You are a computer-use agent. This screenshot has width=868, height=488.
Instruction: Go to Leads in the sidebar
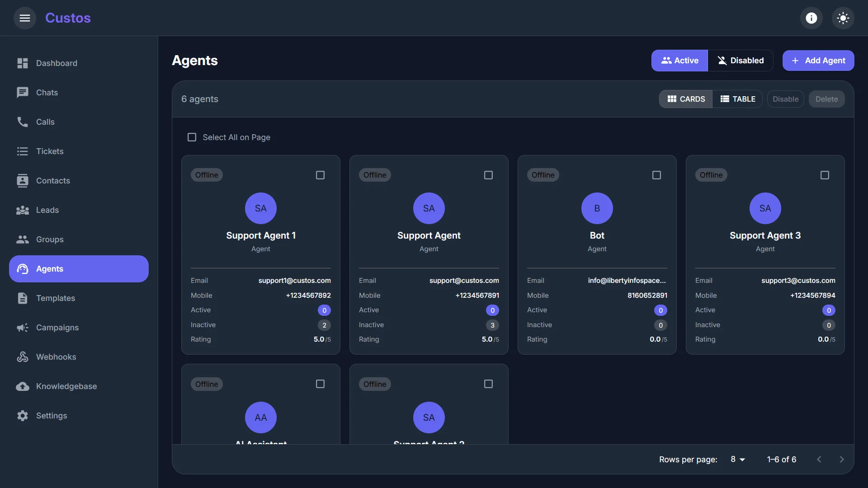tap(79, 210)
